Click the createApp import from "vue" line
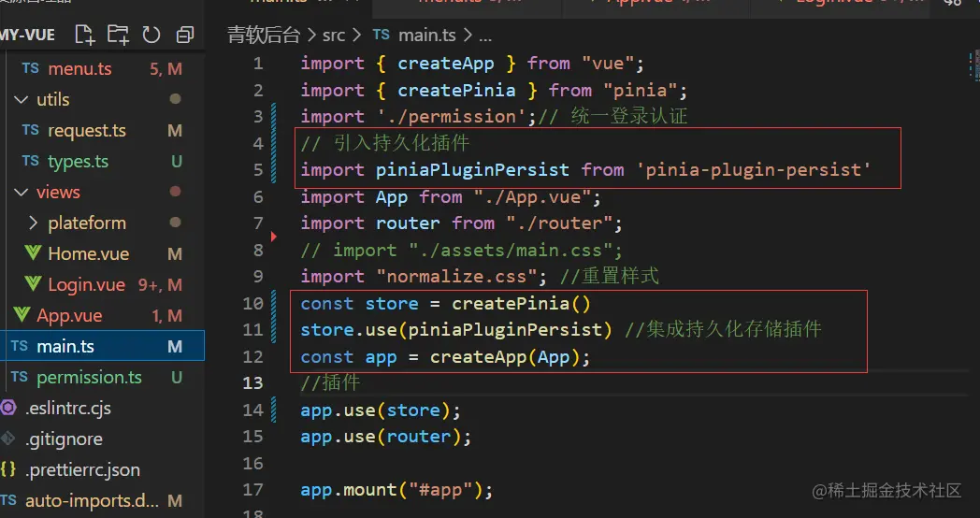Screen dimensions: 980x518 (x=472, y=64)
